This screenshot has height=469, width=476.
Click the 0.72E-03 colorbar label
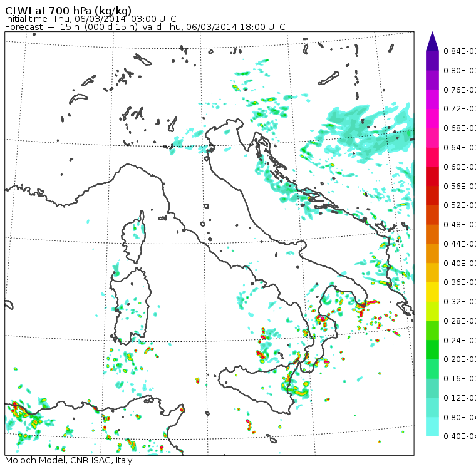(460, 109)
